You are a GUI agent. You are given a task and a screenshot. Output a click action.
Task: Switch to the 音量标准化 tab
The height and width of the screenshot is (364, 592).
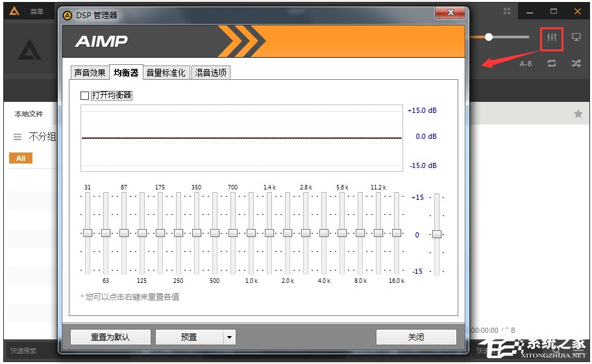point(166,73)
